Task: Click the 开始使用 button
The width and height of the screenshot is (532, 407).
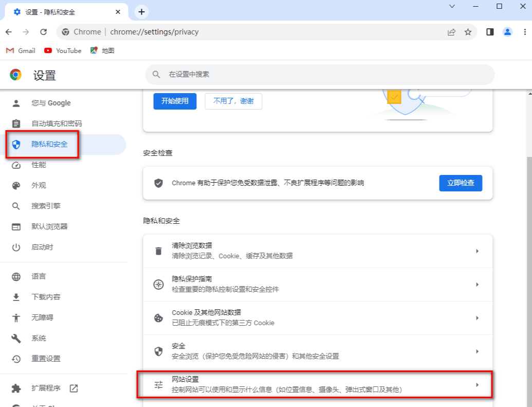Action: point(175,101)
